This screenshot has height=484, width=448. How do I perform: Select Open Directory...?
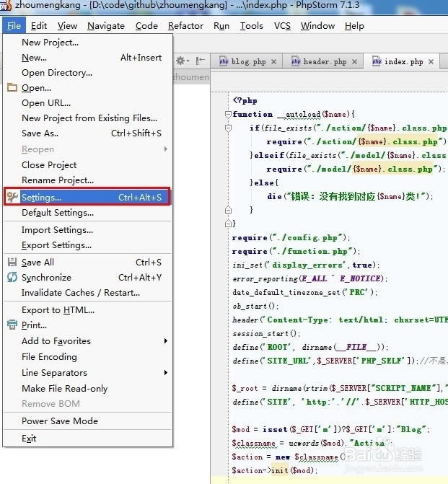coord(87,73)
